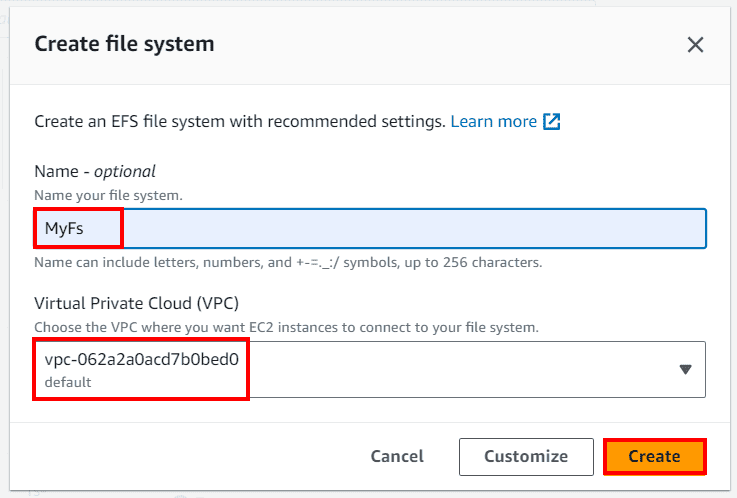Click the 'Create file system' dialog title
The image size is (737, 498).
tap(124, 44)
